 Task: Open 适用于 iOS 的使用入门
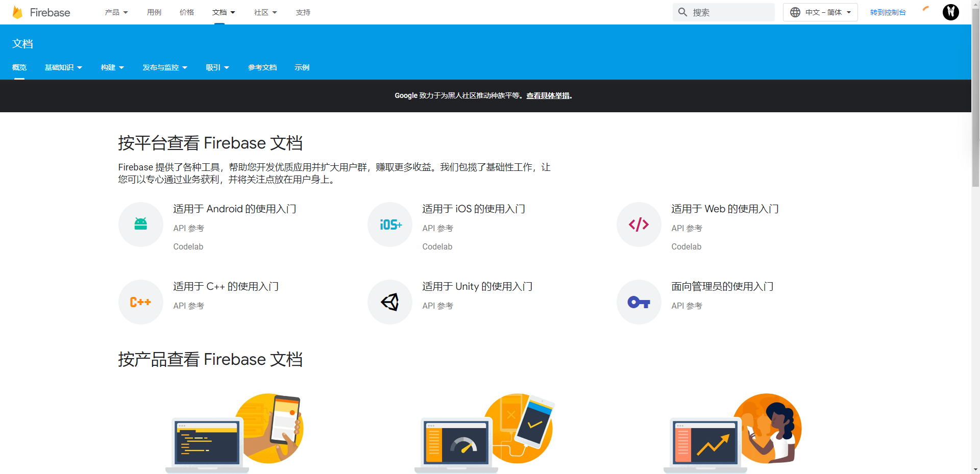(474, 209)
